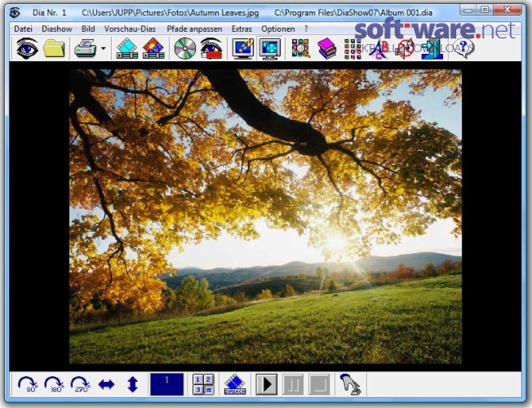Viewport: 532px width, 408px height.
Task: Click the letter A text icon
Action: (379, 48)
